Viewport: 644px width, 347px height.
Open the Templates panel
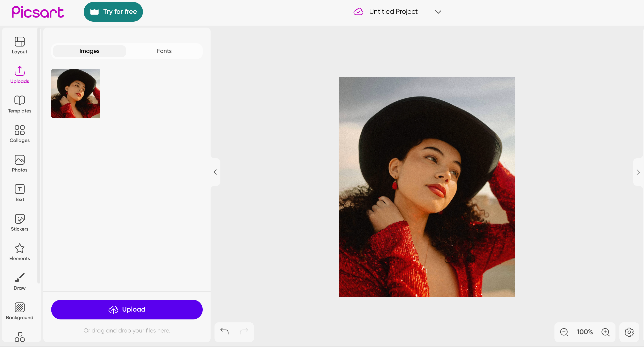[19, 104]
